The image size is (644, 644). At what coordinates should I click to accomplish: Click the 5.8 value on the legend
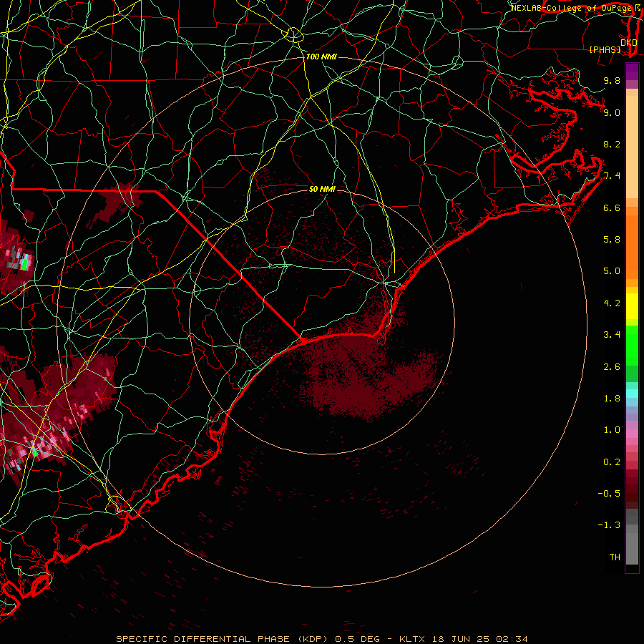click(x=612, y=240)
